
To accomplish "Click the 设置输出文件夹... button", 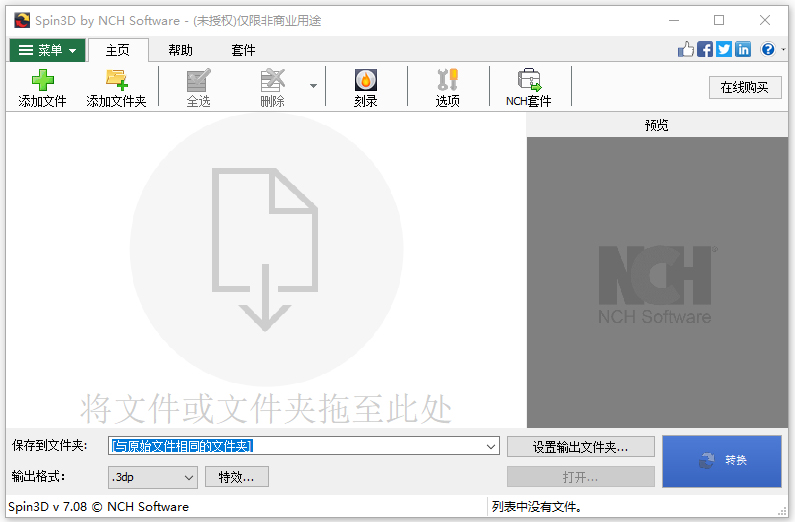I will (581, 447).
